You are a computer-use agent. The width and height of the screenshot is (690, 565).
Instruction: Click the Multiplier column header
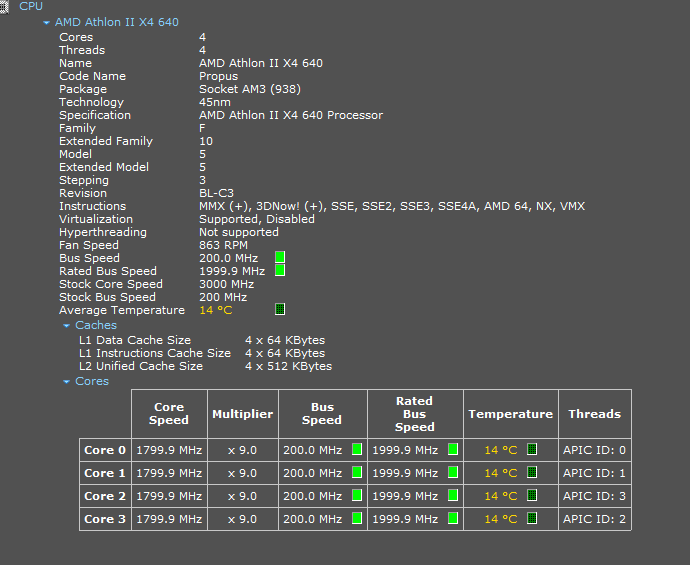coord(243,414)
